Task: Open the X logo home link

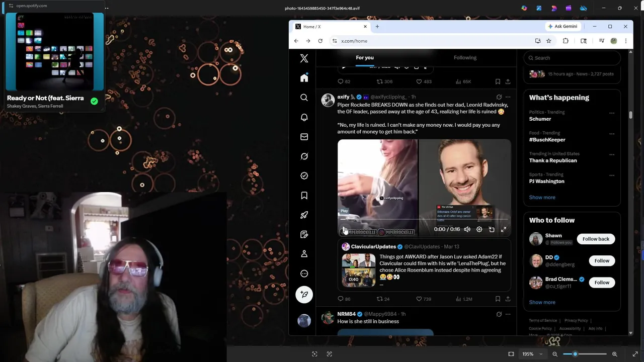Action: [304, 58]
